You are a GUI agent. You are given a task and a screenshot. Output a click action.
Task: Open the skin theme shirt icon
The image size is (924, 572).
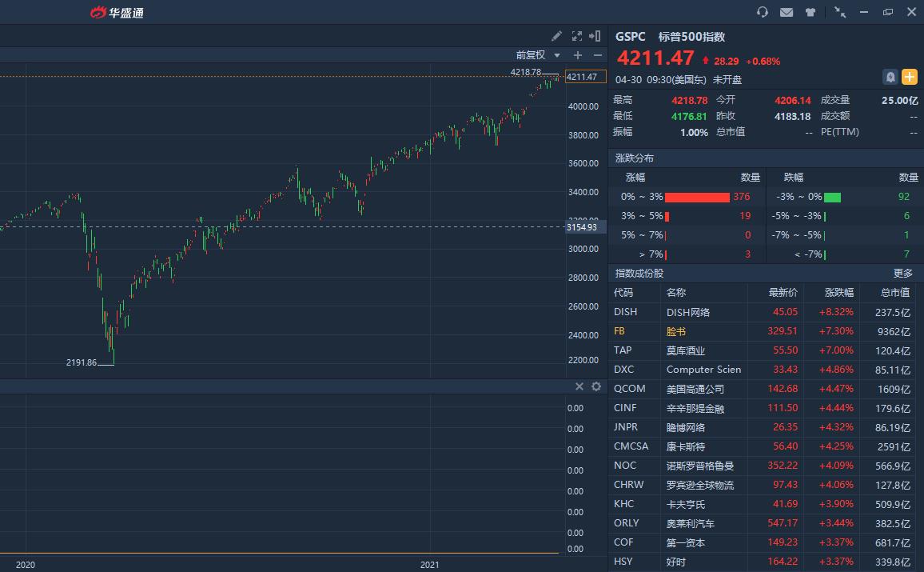[x=810, y=12]
